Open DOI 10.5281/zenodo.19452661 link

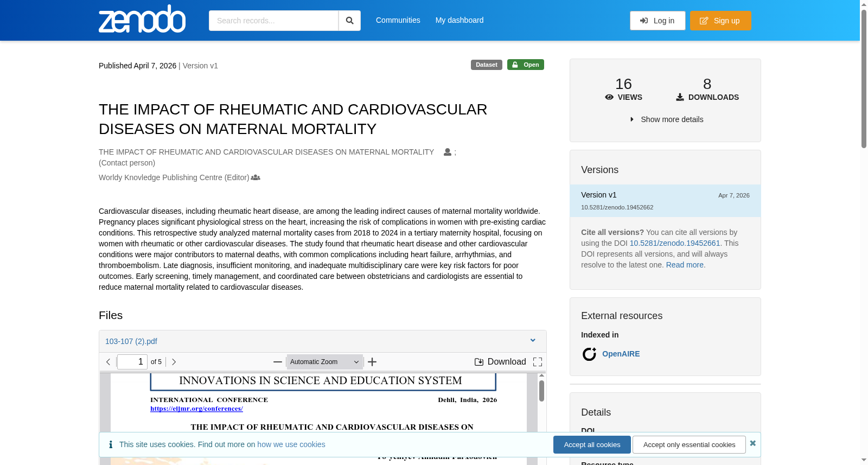(675, 243)
